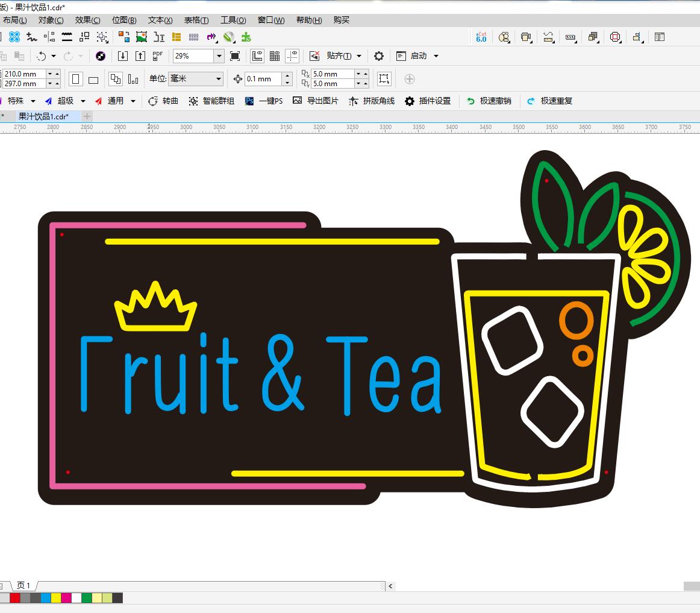Click the three-circles shape icon
The image size is (700, 613).
(504, 37)
